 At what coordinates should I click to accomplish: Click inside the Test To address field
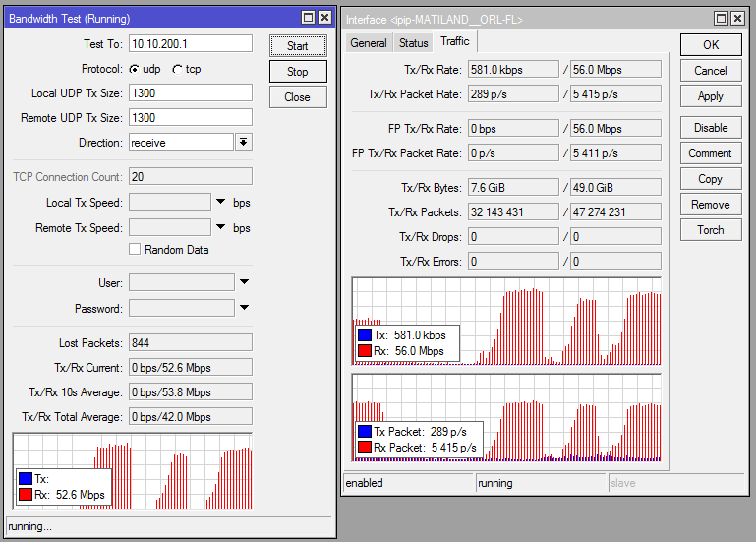pos(190,44)
